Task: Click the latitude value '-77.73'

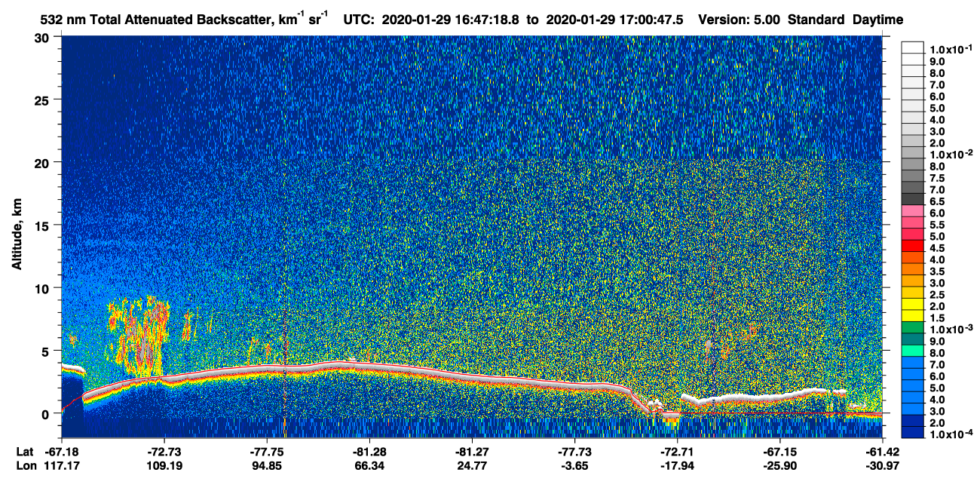Action: coord(575,451)
